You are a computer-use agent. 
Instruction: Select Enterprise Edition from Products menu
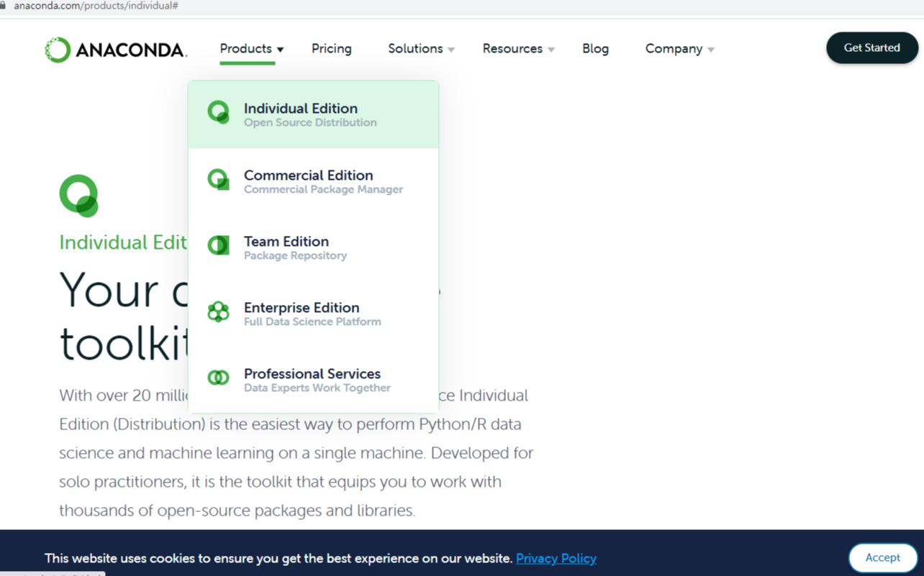tap(313, 314)
